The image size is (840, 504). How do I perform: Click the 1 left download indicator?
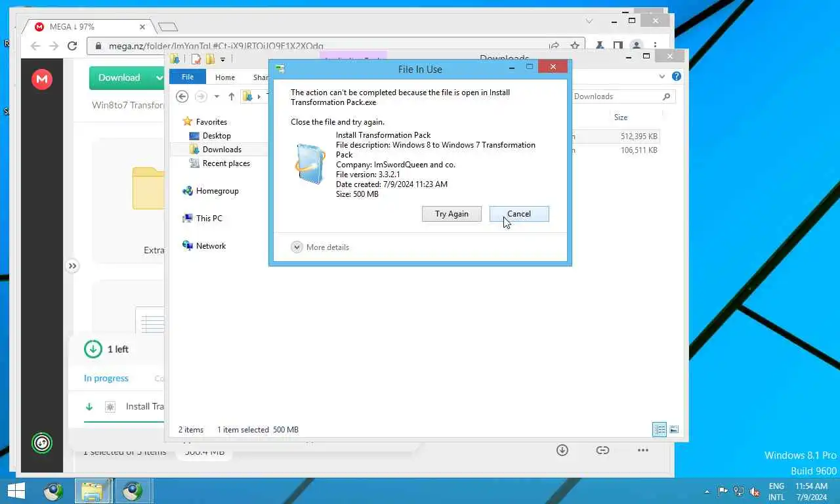click(107, 349)
